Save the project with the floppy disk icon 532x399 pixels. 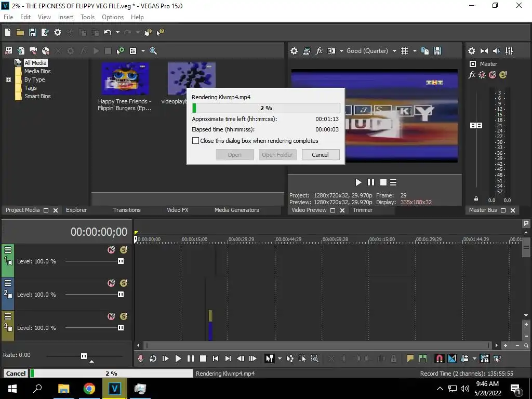tap(33, 32)
